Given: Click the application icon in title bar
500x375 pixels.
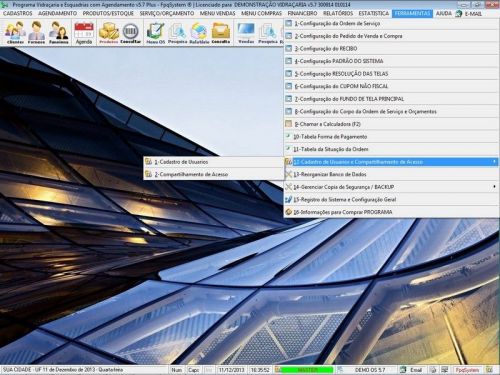Looking at the screenshot, I should click(5, 5).
